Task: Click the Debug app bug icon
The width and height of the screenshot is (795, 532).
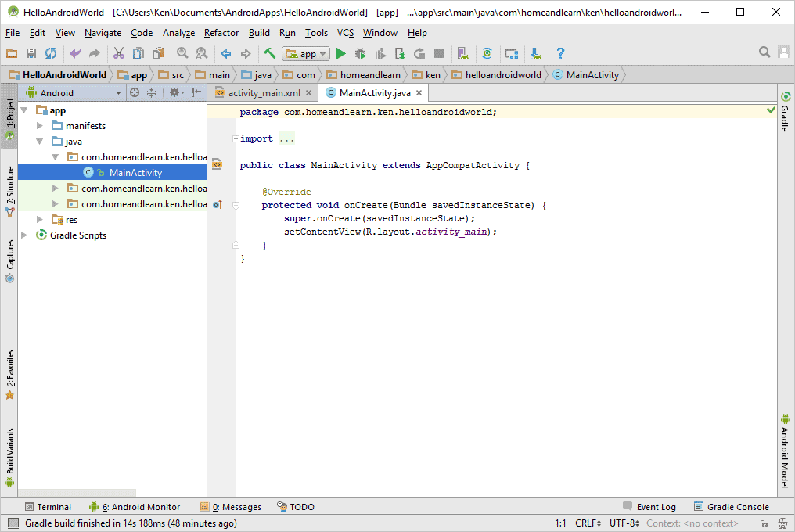Action: (360, 54)
